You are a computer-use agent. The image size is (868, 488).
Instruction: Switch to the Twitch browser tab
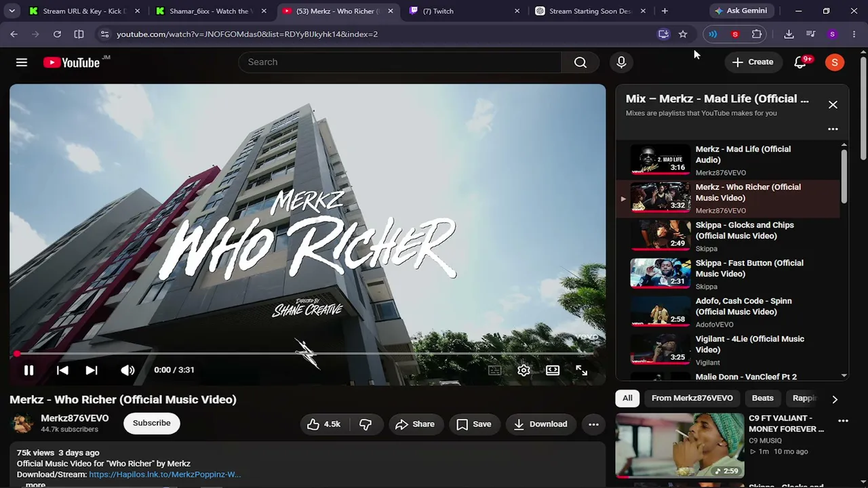click(x=463, y=11)
